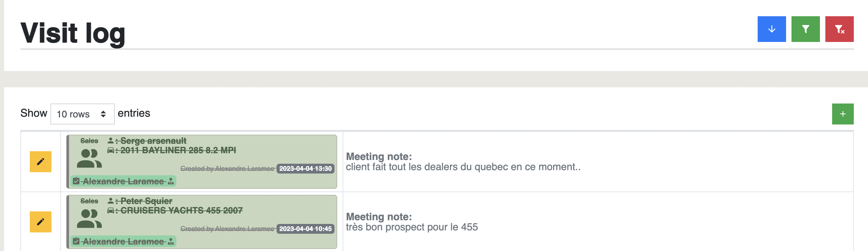
Task: Select the CRUISERS YACHTS 455 2007 vehicle text
Action: 181,210
